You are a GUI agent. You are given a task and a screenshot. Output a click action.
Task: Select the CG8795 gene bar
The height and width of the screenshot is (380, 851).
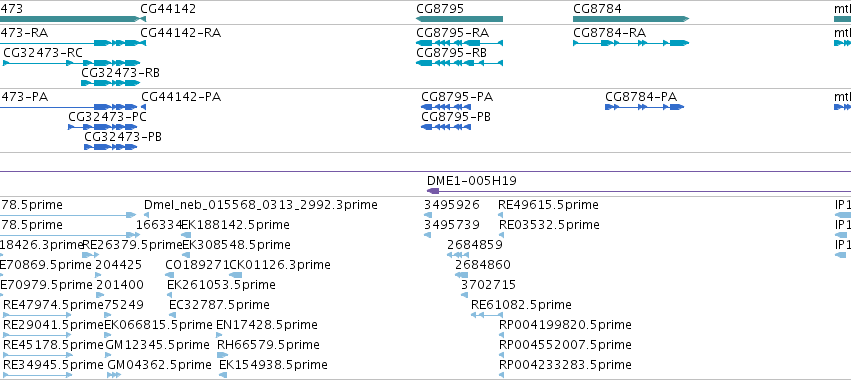coord(459,19)
